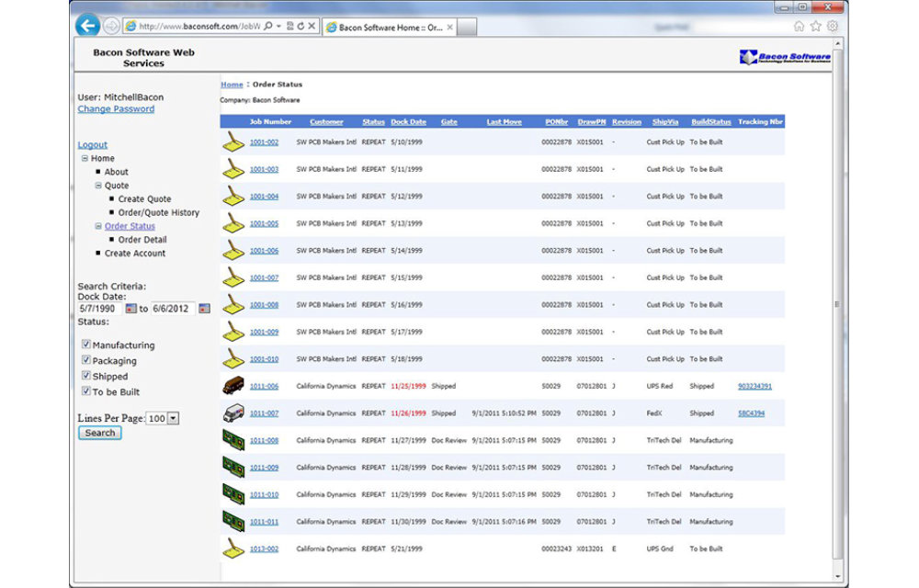Click the Logout link
The width and height of the screenshot is (919, 588).
(x=93, y=144)
